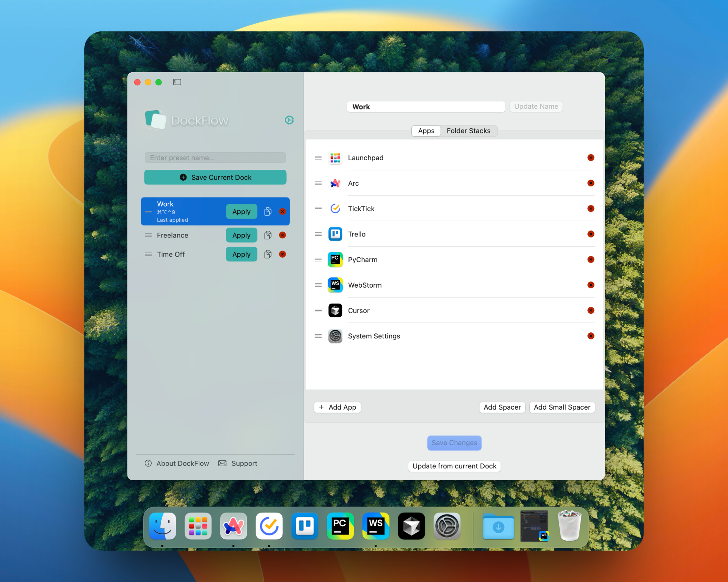Image resolution: width=728 pixels, height=582 pixels.
Task: Click the PyCharm row drag handle
Action: click(318, 260)
